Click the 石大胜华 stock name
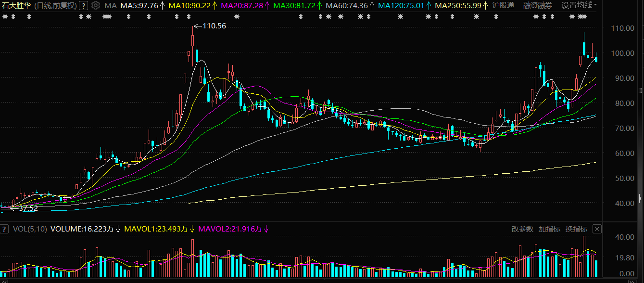The width and height of the screenshot is (644, 283). coord(16,6)
